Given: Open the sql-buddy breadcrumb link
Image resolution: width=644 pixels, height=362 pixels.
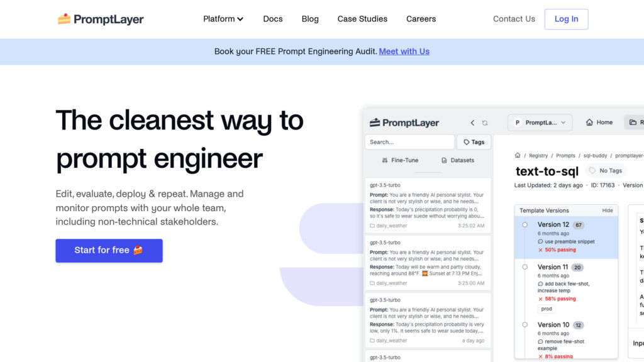Looking at the screenshot, I should pyautogui.click(x=595, y=156).
